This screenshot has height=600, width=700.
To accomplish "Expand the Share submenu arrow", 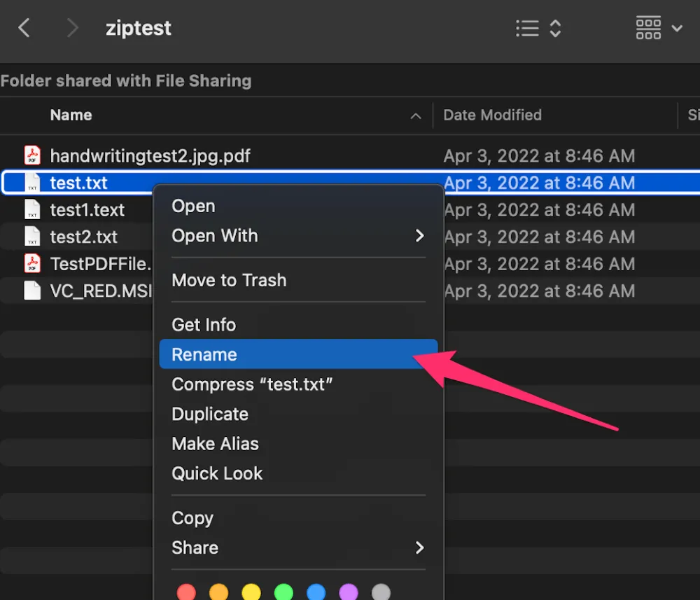I will coord(419,547).
